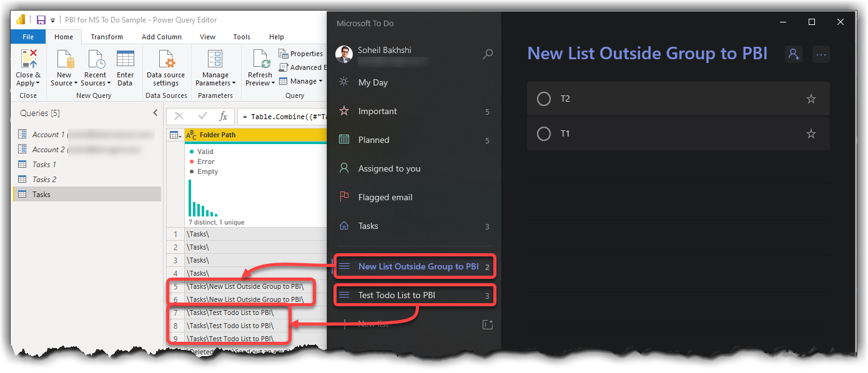Open quick access toolbar dropdown arrow
Viewport: 868px width, 373px height.
pyautogui.click(x=53, y=21)
